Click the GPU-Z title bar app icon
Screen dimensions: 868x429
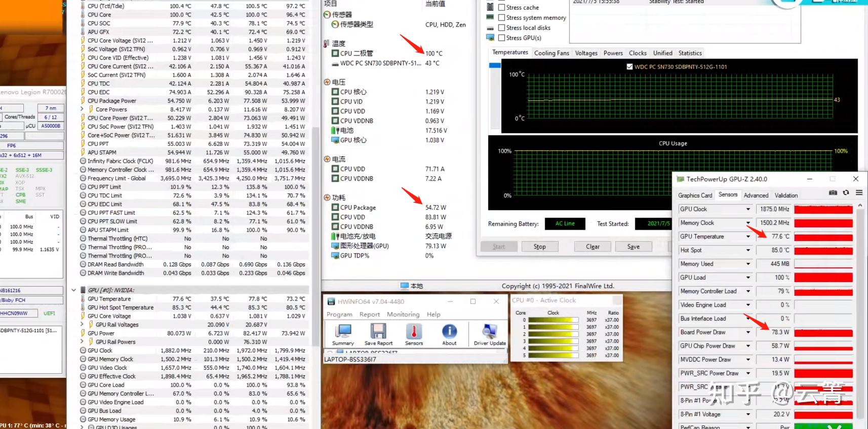[680, 179]
